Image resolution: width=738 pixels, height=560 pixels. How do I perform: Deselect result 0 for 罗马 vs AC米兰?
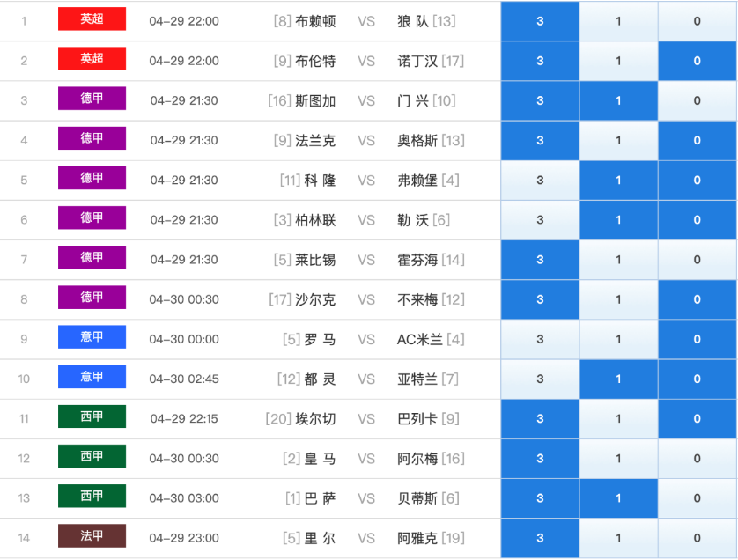[x=697, y=339]
